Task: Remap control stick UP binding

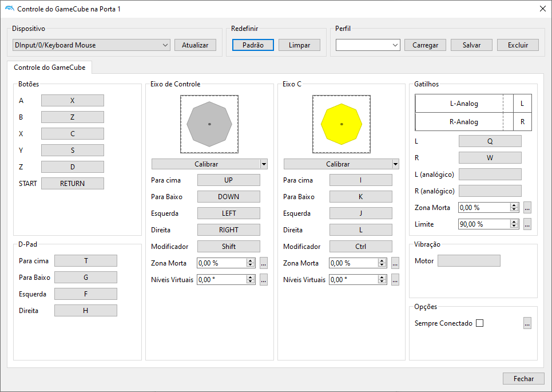Action: (228, 180)
